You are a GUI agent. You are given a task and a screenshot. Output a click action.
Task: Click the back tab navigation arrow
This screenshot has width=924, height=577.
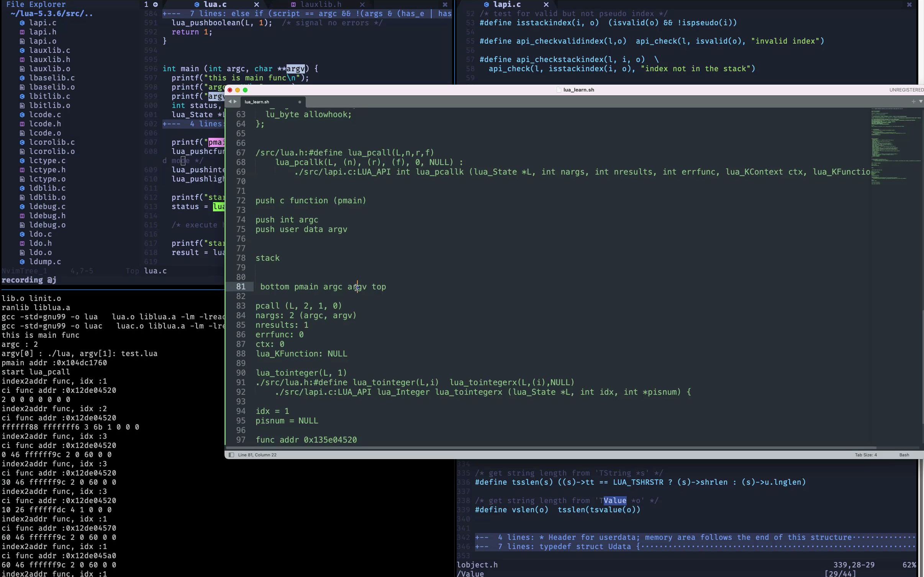click(230, 101)
